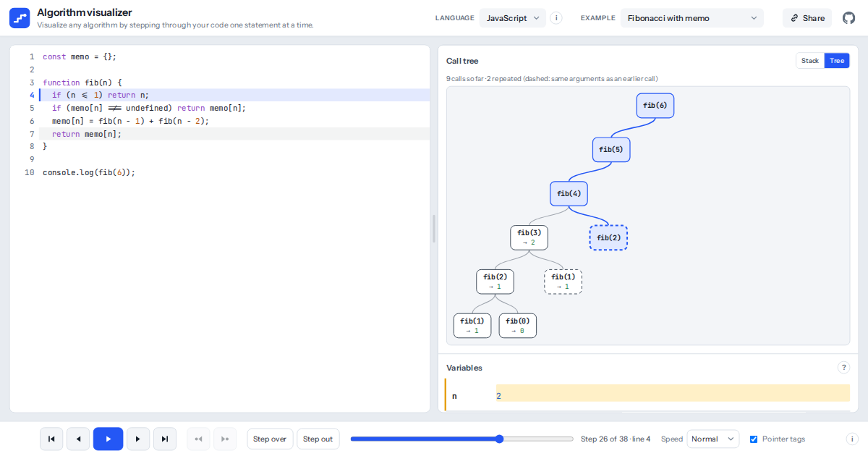Go to previous breakpoint marker button
Screen dimensions: 868x456
(199, 439)
